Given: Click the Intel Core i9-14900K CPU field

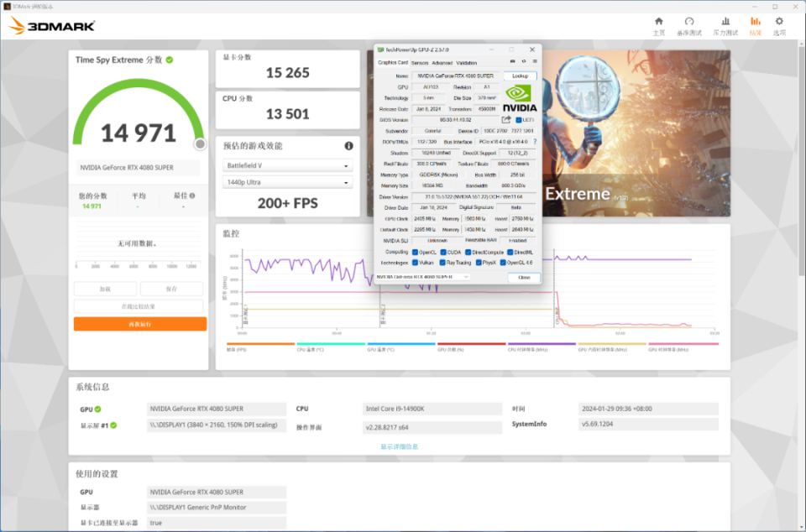Looking at the screenshot, I should 432,409.
